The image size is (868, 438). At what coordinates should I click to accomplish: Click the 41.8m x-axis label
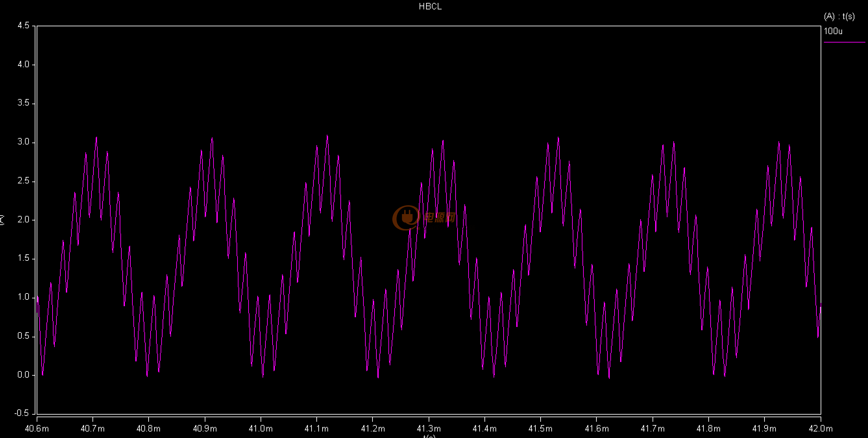coord(709,429)
